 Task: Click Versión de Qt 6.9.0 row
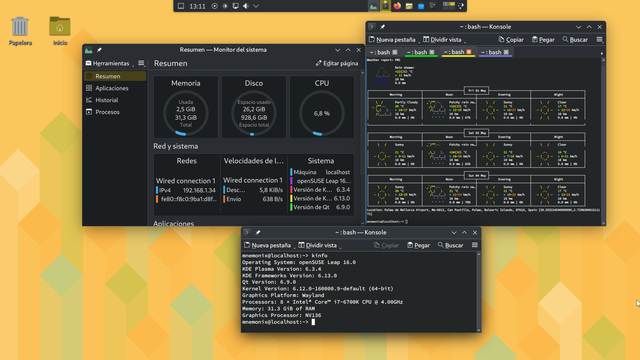click(321, 207)
